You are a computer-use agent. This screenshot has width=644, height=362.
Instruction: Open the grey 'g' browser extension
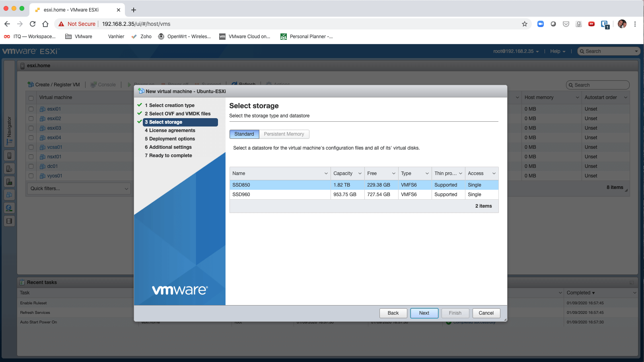coord(579,24)
